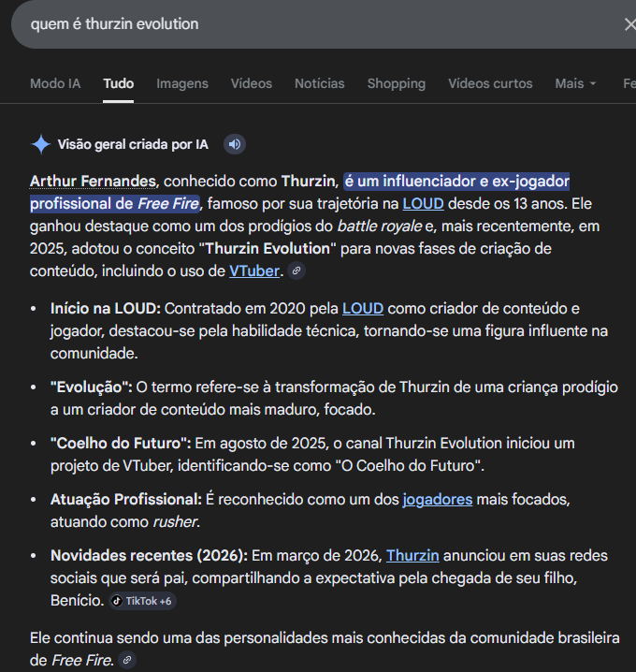Click the bold label "Atuação Profissional:"
Viewport: 636px width, 672px height.
(x=126, y=500)
